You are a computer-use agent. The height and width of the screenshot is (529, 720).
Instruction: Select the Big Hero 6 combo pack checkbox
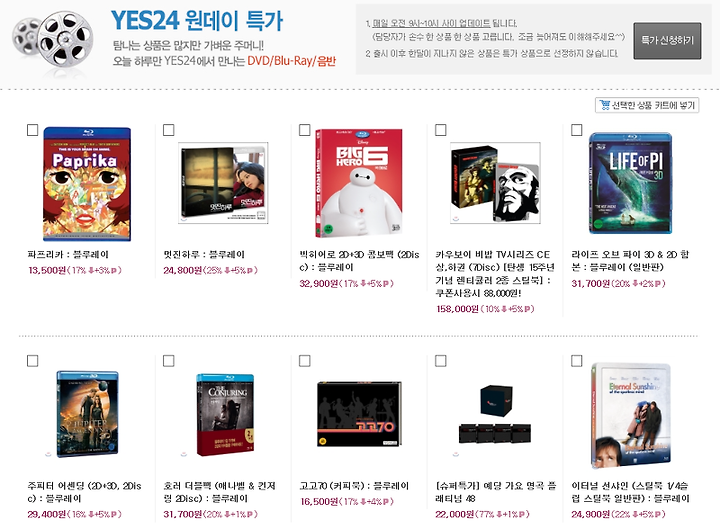point(304,130)
